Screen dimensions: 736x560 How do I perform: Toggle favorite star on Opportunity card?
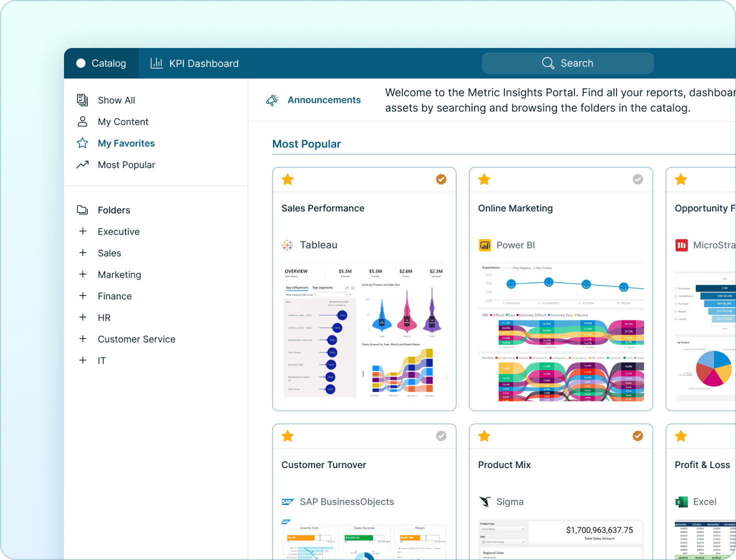click(x=681, y=179)
